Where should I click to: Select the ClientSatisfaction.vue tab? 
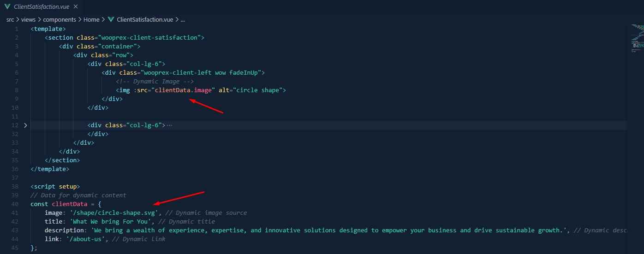42,7
